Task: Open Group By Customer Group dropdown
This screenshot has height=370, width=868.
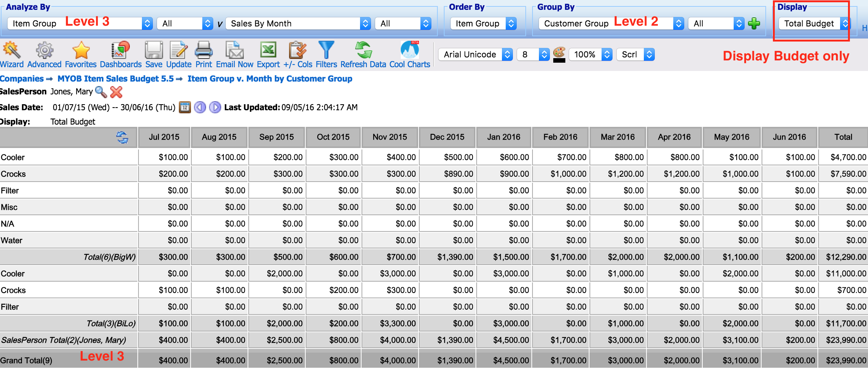Action: [611, 23]
